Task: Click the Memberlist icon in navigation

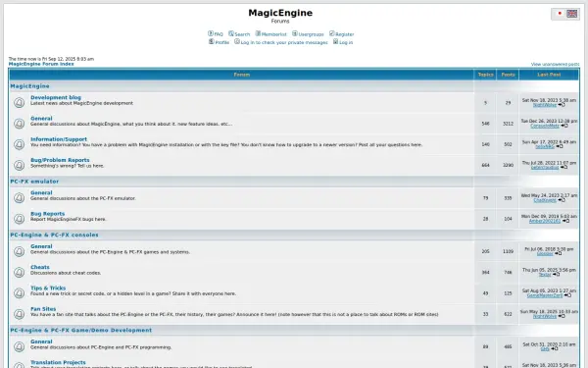Action: (x=258, y=33)
